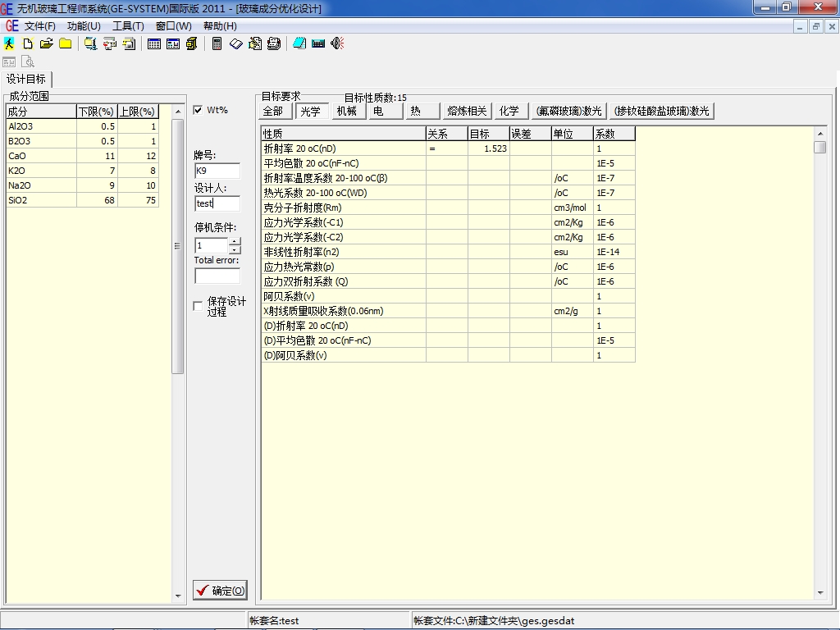Click the floppy-disk icon with yellow arrow
Screen dimensions: 840x630
tap(129, 44)
